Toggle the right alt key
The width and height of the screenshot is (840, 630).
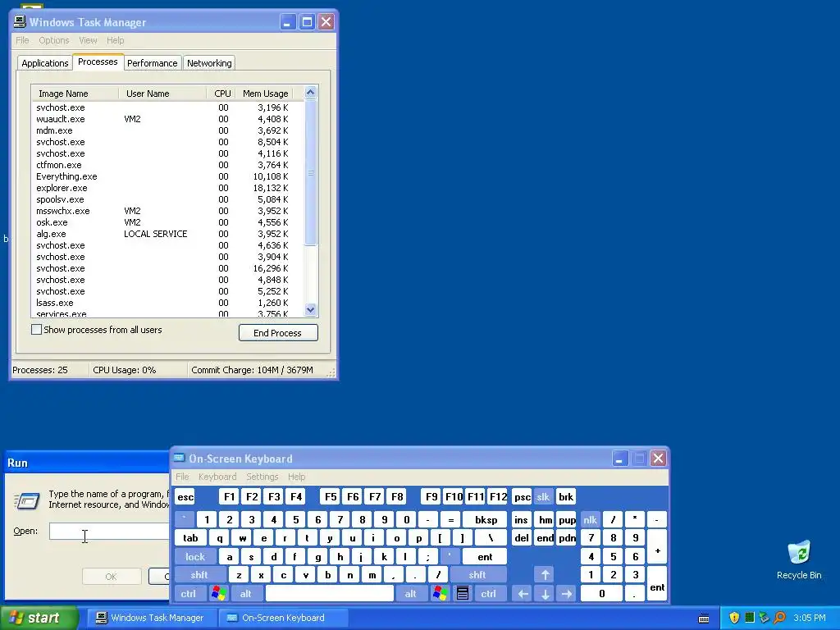(x=410, y=594)
